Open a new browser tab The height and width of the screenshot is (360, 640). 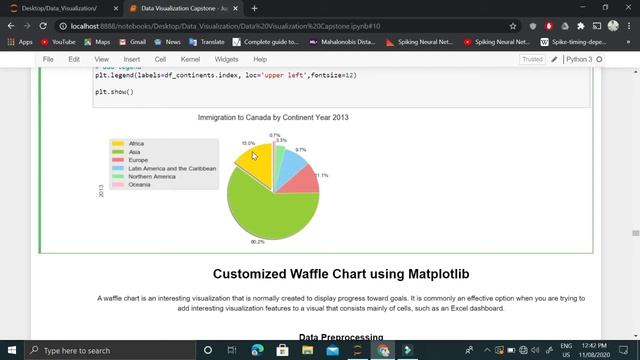[x=254, y=9]
